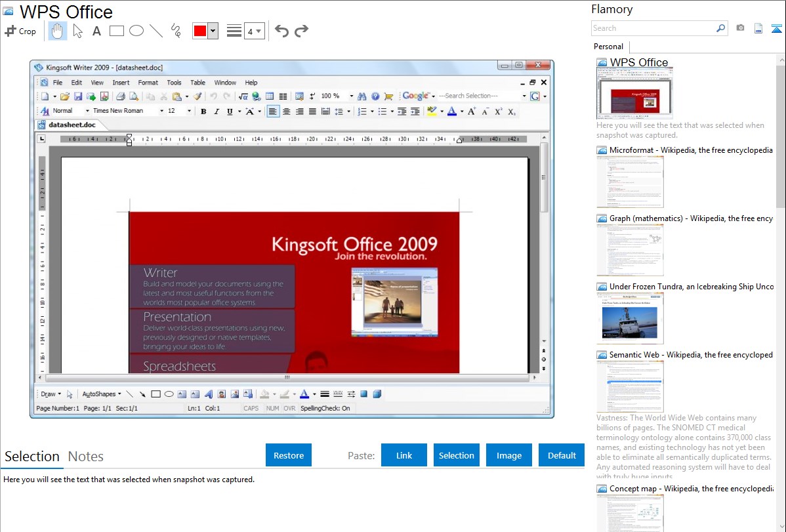Image resolution: width=786 pixels, height=532 pixels.
Task: Activate the hand pan tool
Action: tap(57, 31)
